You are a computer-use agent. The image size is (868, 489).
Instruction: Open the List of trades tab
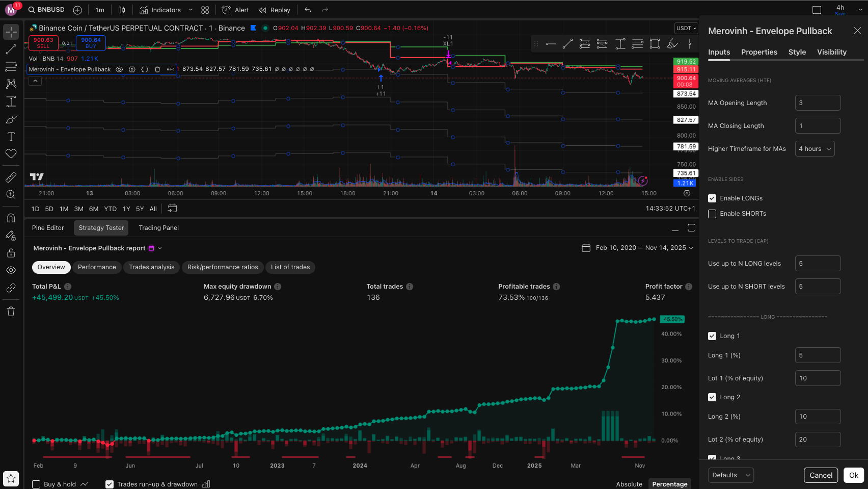tap(290, 267)
